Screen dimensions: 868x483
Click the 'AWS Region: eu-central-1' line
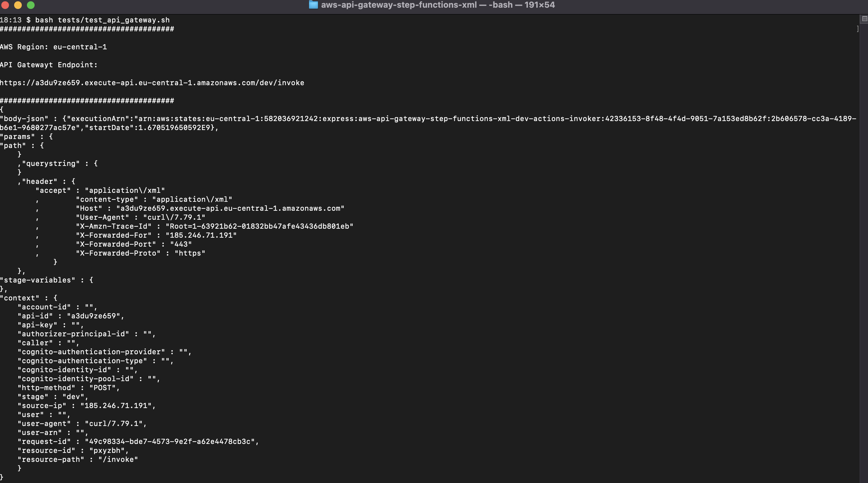pyautogui.click(x=54, y=47)
